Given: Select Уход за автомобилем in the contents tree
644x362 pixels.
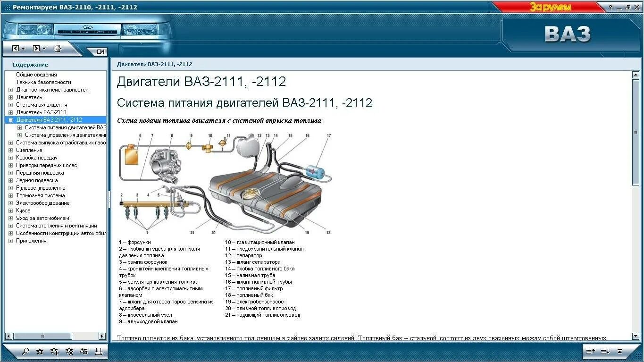Looking at the screenshot, I should pos(42,218).
